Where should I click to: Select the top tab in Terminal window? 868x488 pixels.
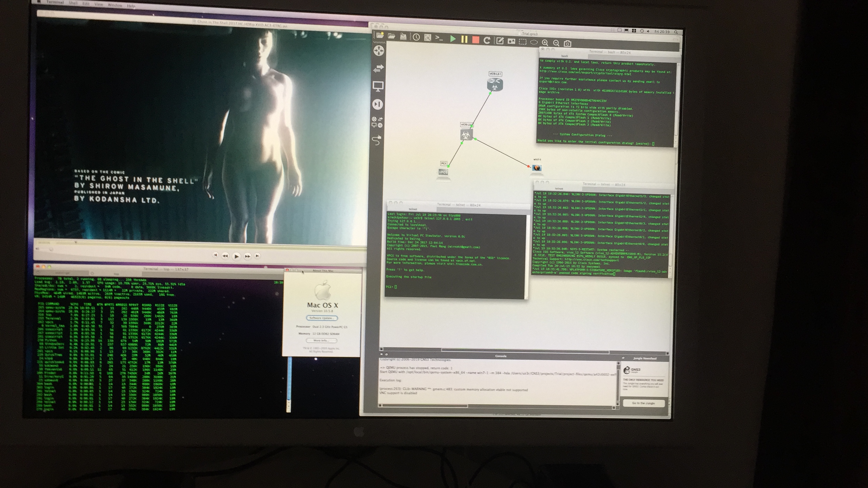[117, 274]
